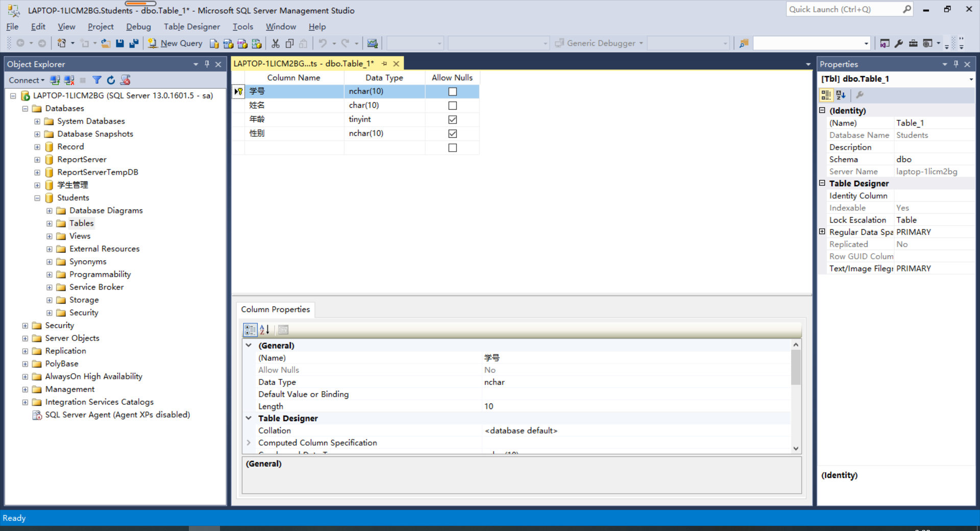Screen dimensions: 980x531
Task: Toggle Allow Nulls for 学号 column
Action: point(452,92)
